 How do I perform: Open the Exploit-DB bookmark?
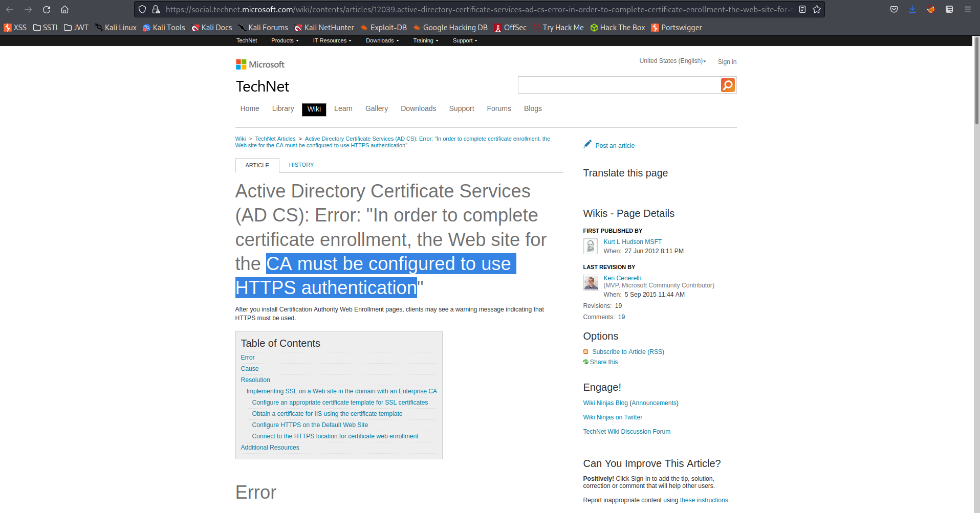pyautogui.click(x=384, y=28)
